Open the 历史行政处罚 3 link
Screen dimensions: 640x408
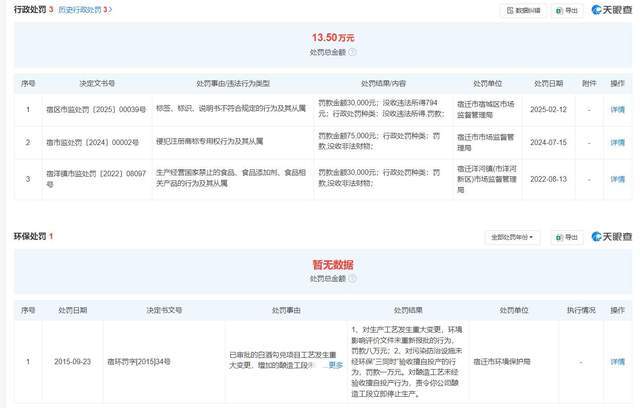[85, 9]
